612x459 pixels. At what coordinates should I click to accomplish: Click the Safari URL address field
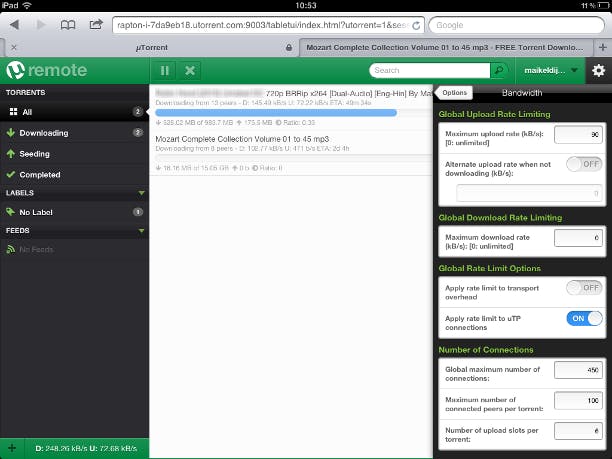pyautogui.click(x=269, y=25)
